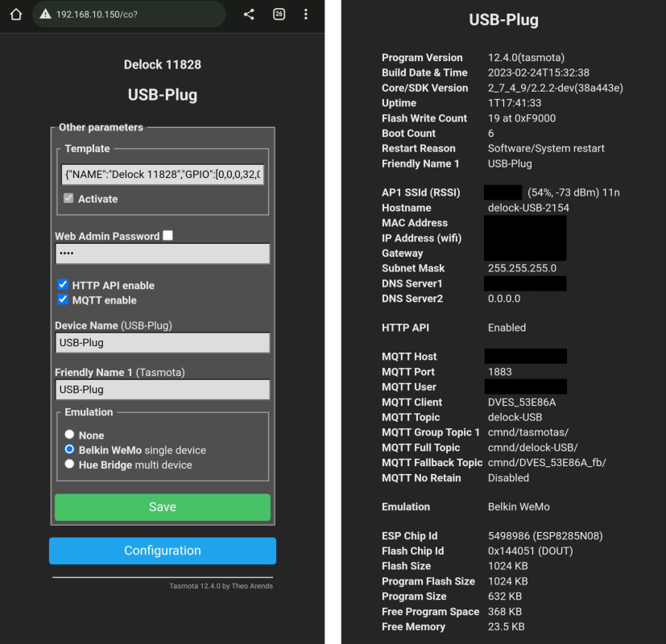
Task: Open the browser three-dot menu
Action: [306, 14]
